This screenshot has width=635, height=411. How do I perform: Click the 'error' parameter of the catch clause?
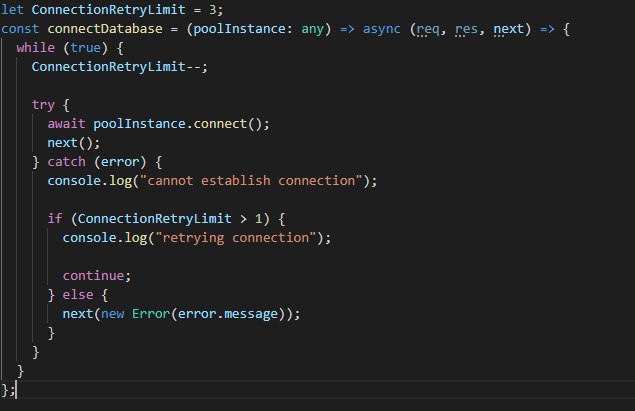pos(120,162)
